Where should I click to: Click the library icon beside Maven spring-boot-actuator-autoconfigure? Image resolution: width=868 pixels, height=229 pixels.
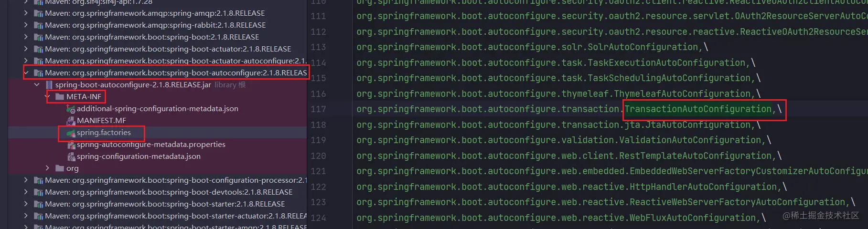coord(38,61)
